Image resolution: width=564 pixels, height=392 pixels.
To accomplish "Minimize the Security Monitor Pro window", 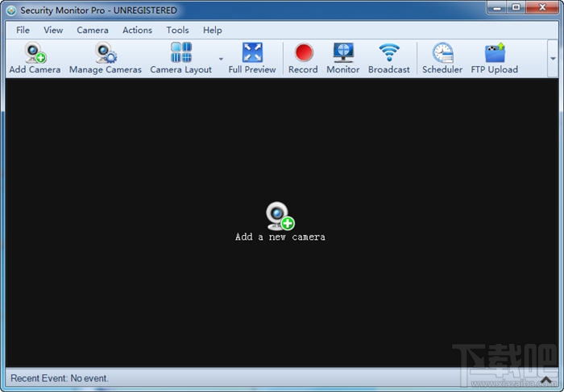I will 497,7.
